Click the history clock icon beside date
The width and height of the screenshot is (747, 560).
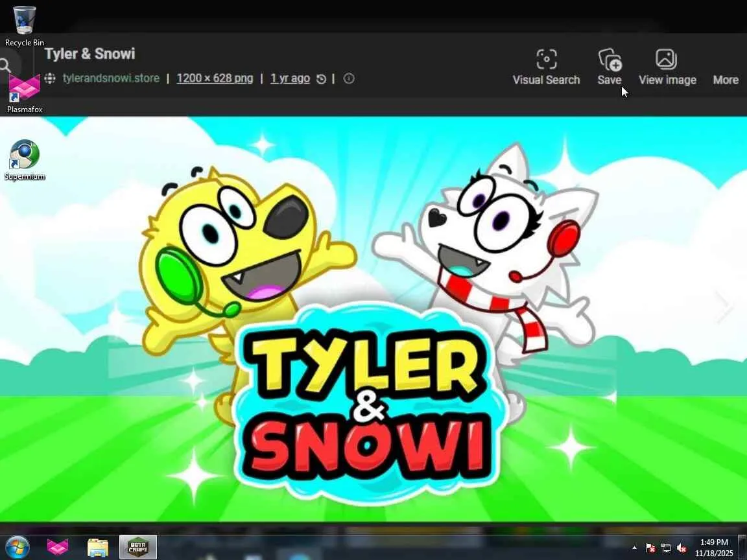click(321, 78)
